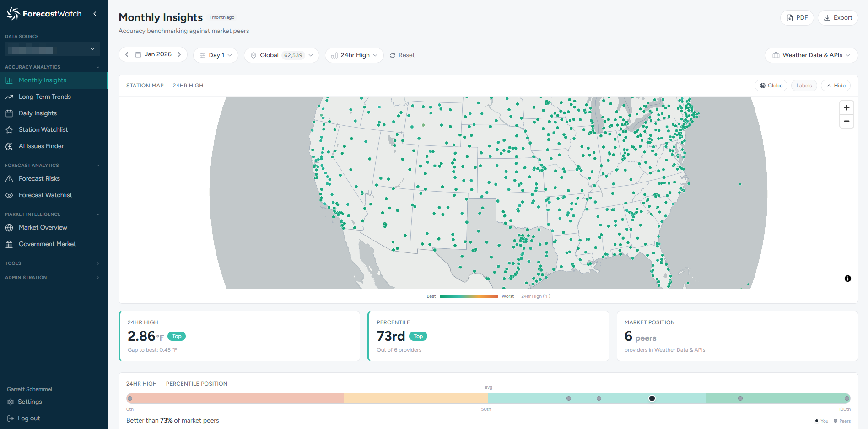Viewport: 868px width, 429px height.
Task: Open the Day 1 dropdown
Action: point(216,55)
